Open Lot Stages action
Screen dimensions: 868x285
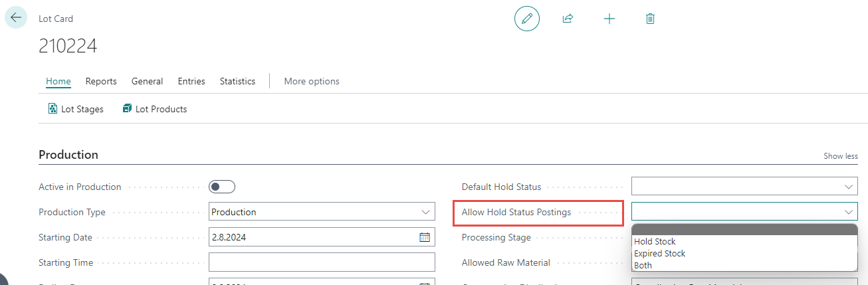pyautogui.click(x=76, y=109)
